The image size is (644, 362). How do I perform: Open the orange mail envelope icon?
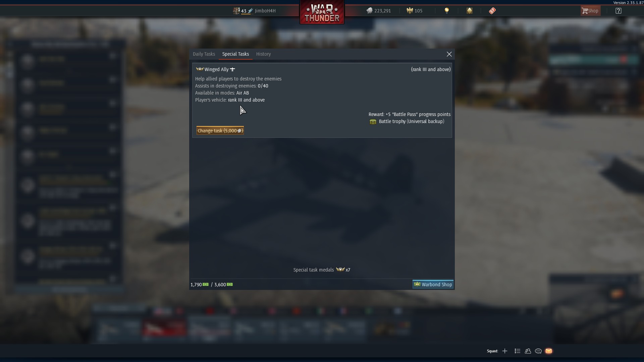point(549,351)
